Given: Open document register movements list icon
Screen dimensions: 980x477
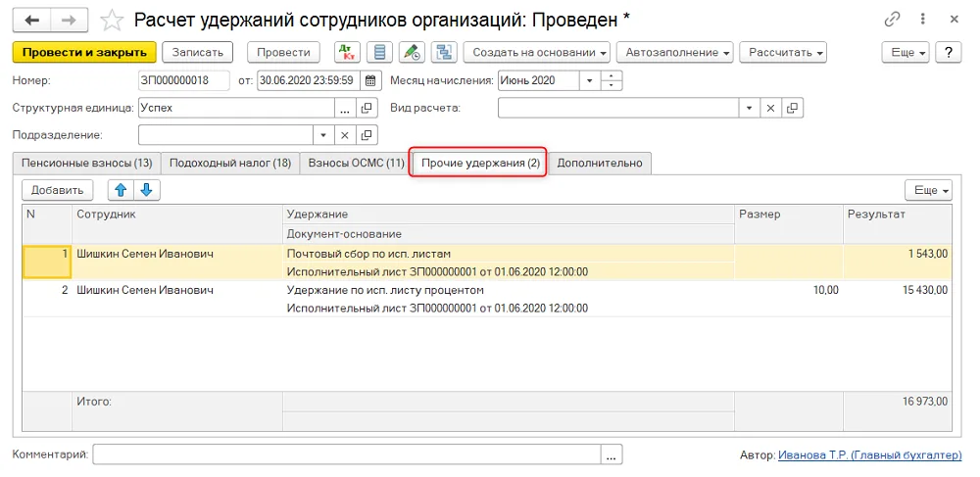Looking at the screenshot, I should tap(378, 53).
